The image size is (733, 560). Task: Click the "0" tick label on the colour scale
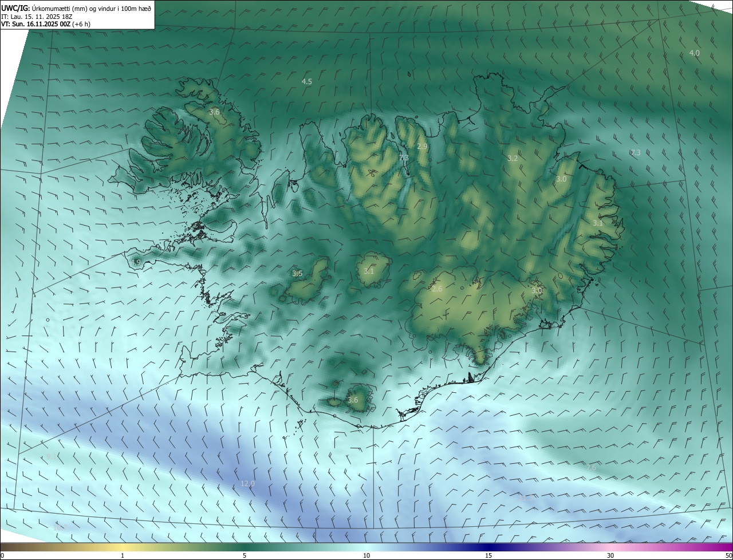pyautogui.click(x=2, y=555)
